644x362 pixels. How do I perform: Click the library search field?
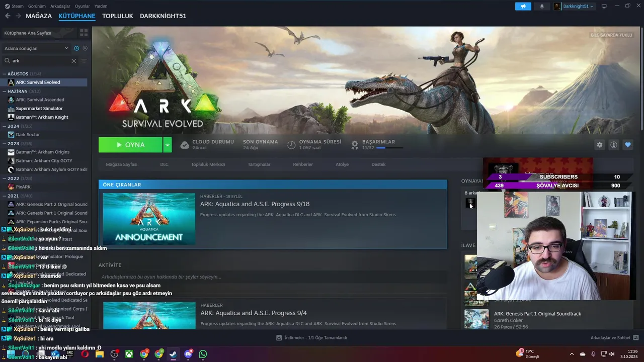coord(40,61)
